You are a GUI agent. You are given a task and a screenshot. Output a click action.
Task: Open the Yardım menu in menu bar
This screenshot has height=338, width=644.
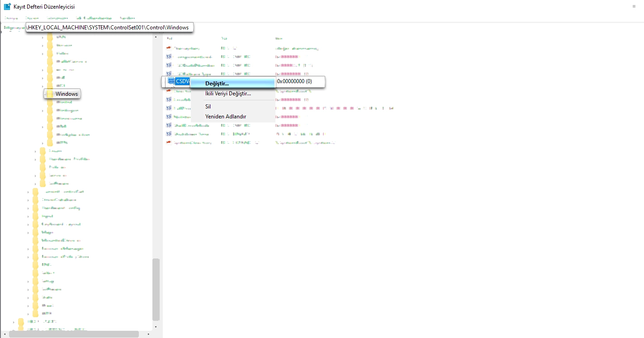127,18
